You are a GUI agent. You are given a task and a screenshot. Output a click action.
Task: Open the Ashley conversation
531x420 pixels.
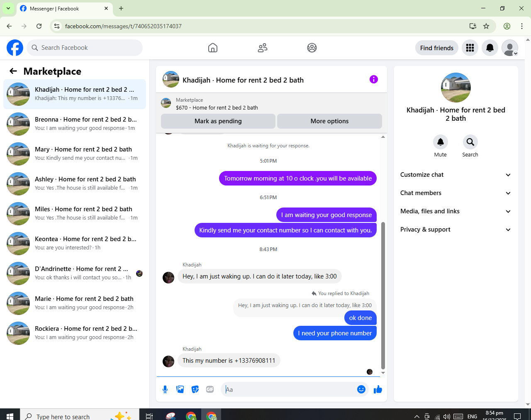coord(75,184)
